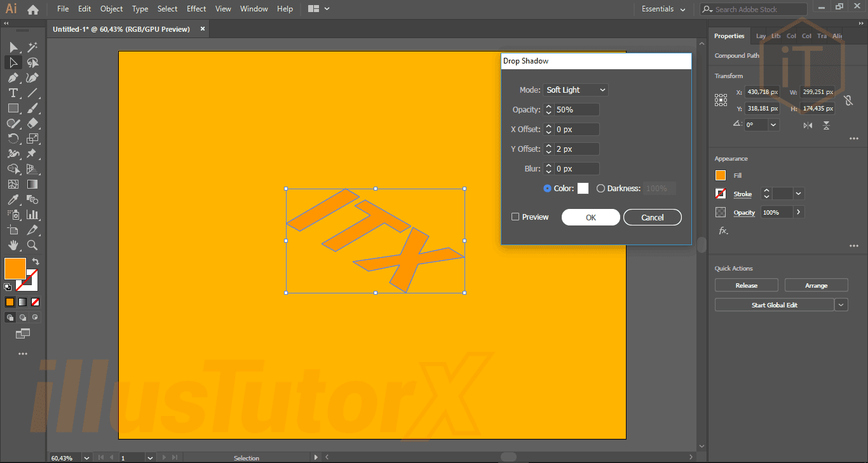Select the Paintbrush tool
This screenshot has width=868, height=463.
tap(32, 108)
